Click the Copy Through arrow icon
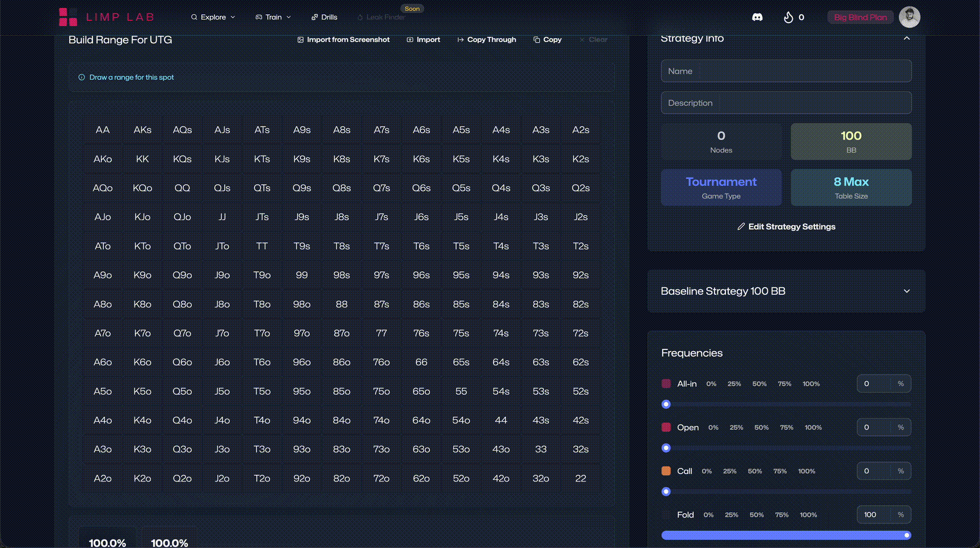980x548 pixels. tap(461, 40)
